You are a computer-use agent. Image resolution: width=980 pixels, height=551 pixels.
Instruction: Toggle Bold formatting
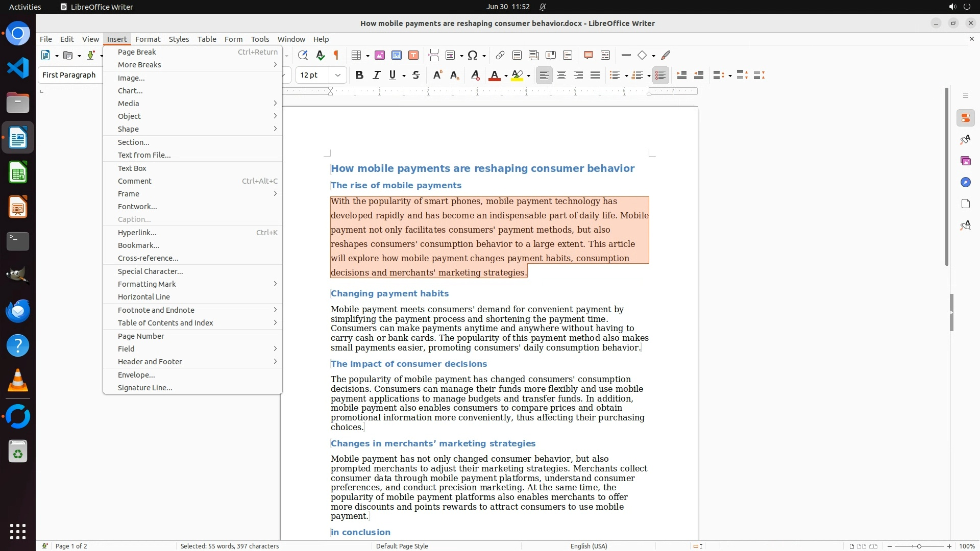coord(359,76)
